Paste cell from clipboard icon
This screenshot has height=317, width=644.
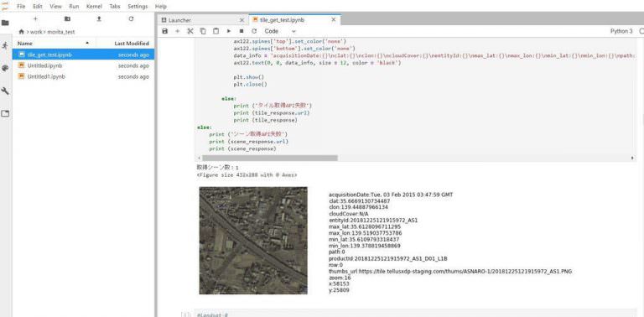(216, 31)
